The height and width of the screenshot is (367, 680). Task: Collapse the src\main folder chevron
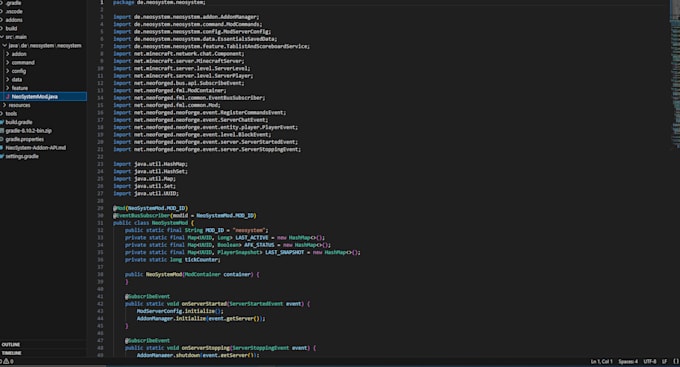click(x=2, y=37)
